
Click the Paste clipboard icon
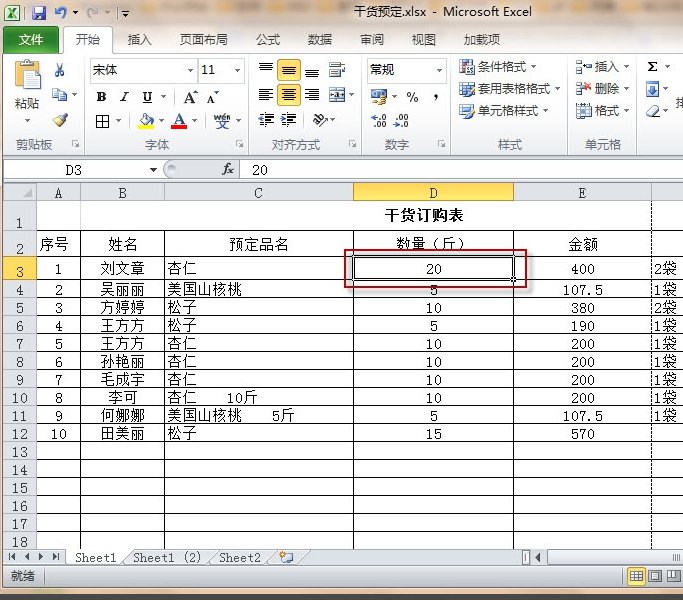point(27,75)
